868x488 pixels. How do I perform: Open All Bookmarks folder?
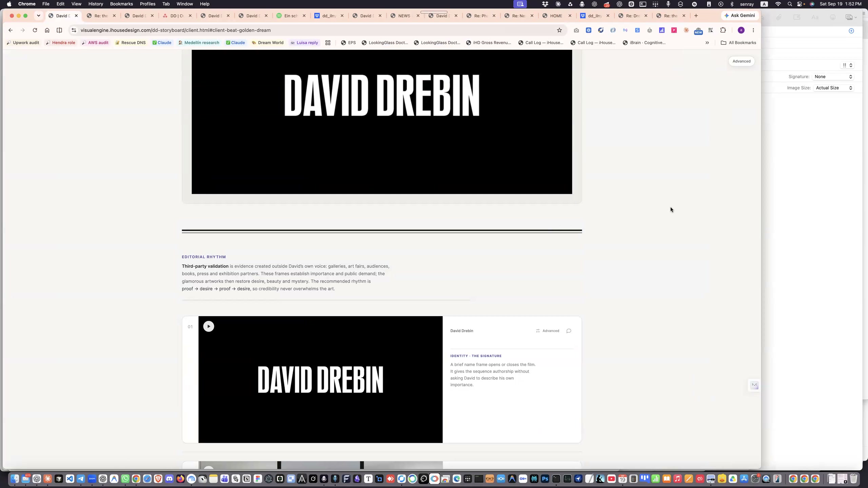[738, 43]
